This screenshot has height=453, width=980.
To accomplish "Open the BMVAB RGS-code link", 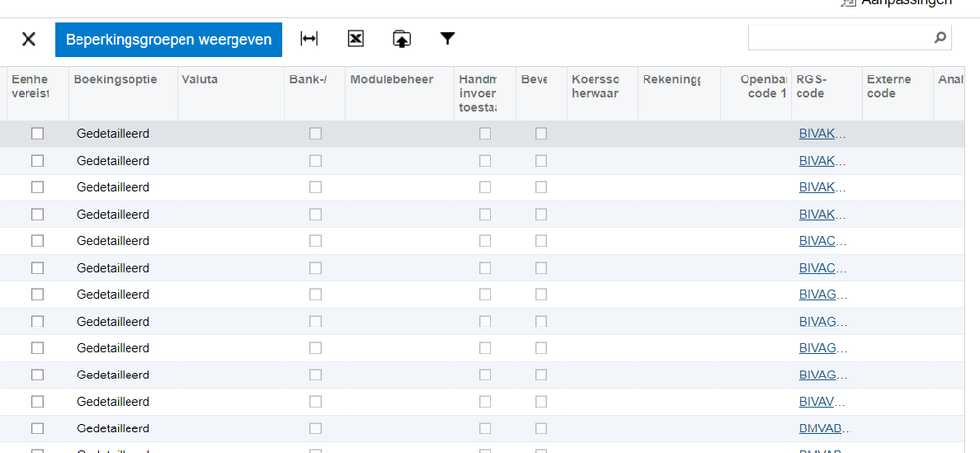I will click(826, 428).
